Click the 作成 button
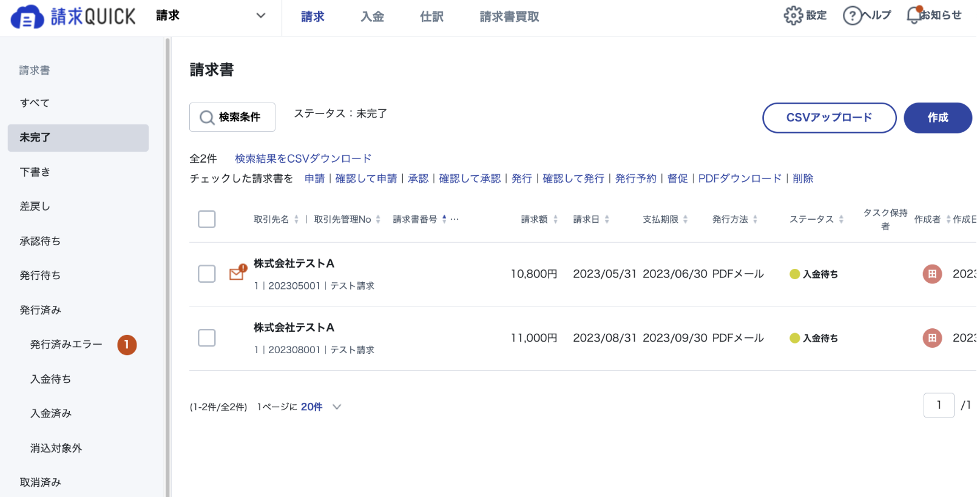The height and width of the screenshot is (497, 980). click(x=938, y=118)
